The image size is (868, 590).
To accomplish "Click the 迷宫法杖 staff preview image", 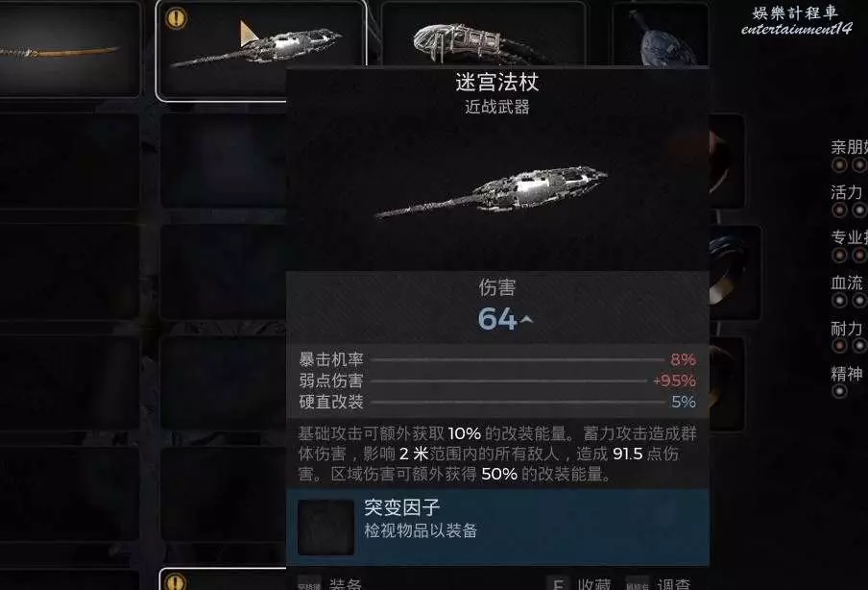I will click(x=491, y=190).
